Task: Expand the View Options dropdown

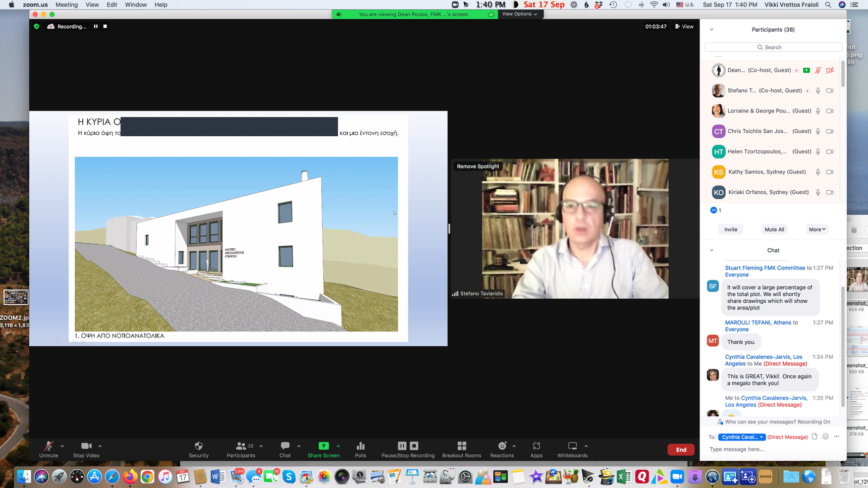Action: coord(519,14)
